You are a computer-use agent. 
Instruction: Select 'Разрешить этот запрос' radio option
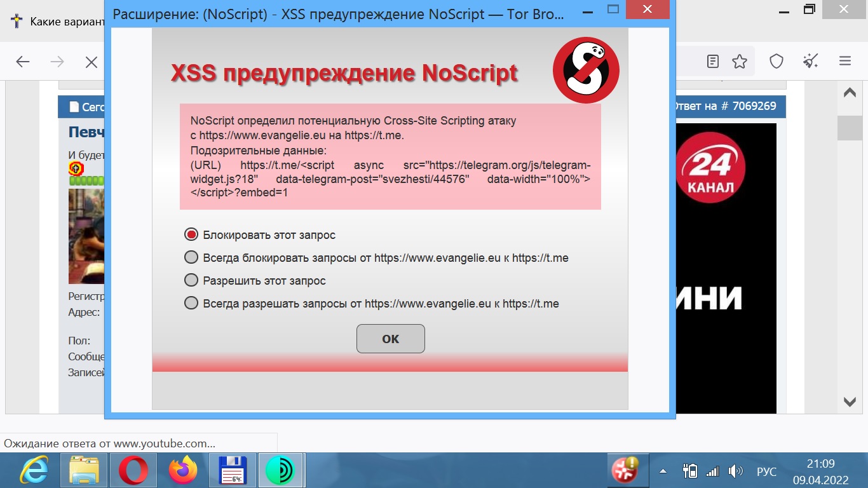pos(191,280)
